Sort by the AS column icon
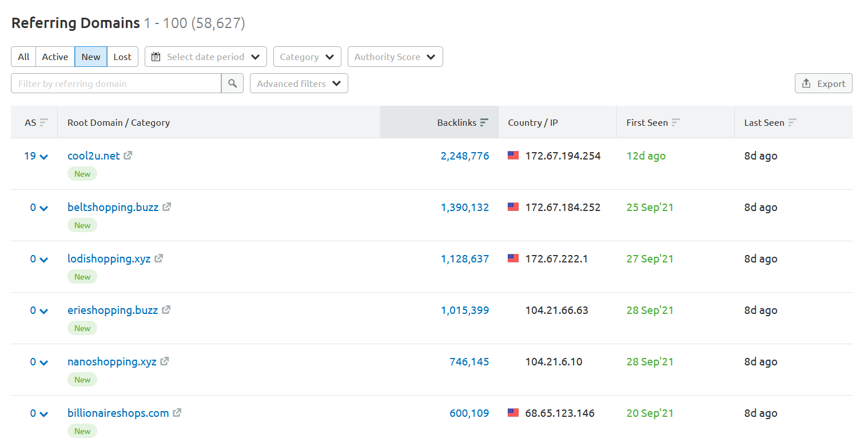Image resolution: width=868 pixels, height=446 pixels. click(x=44, y=122)
